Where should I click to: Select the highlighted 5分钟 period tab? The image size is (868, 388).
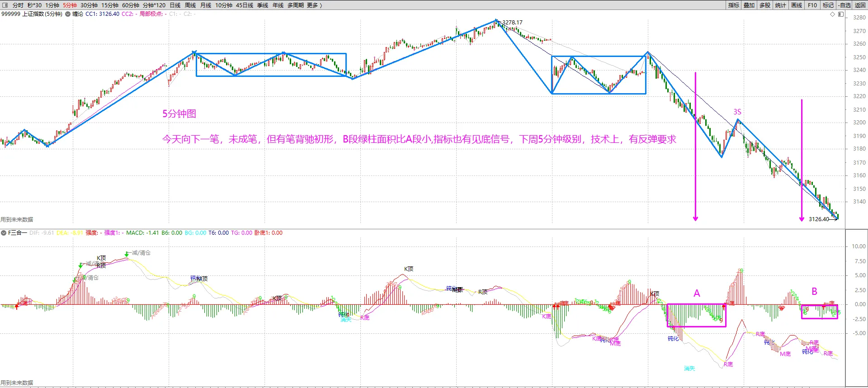70,5
